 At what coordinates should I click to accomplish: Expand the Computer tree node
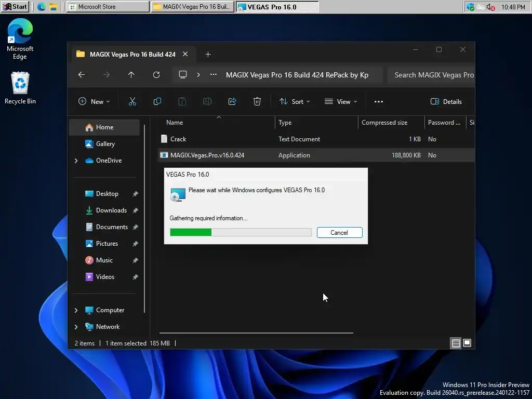76,310
